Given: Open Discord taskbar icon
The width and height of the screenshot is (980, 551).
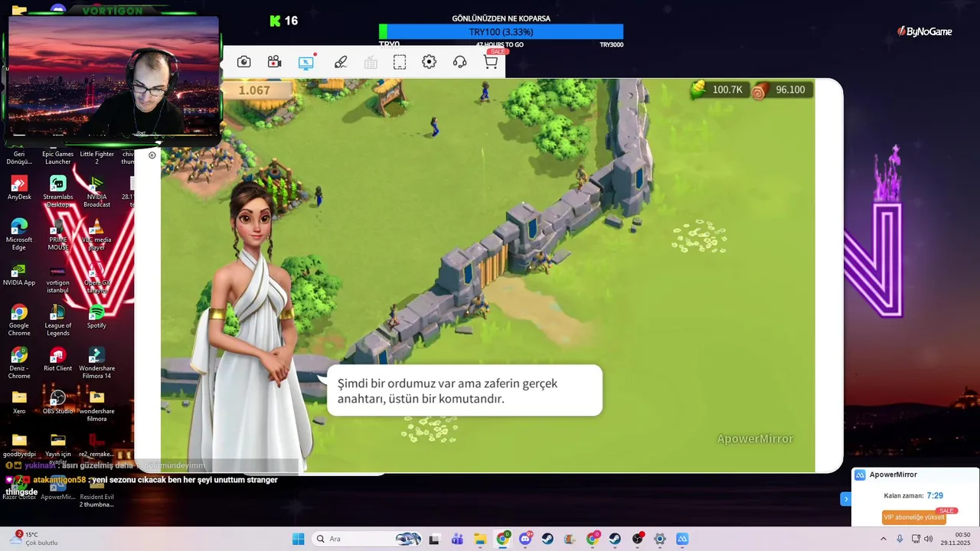Looking at the screenshot, I should point(525,539).
